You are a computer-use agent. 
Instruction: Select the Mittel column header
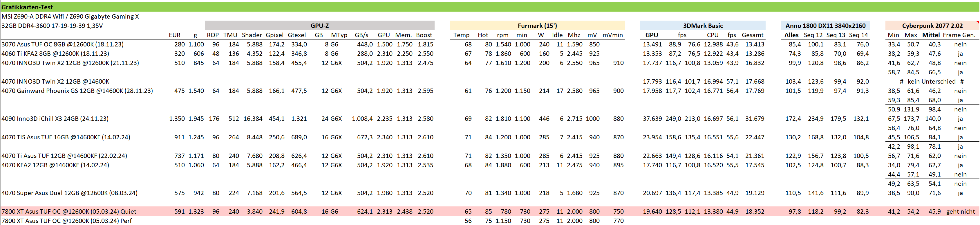(931, 35)
